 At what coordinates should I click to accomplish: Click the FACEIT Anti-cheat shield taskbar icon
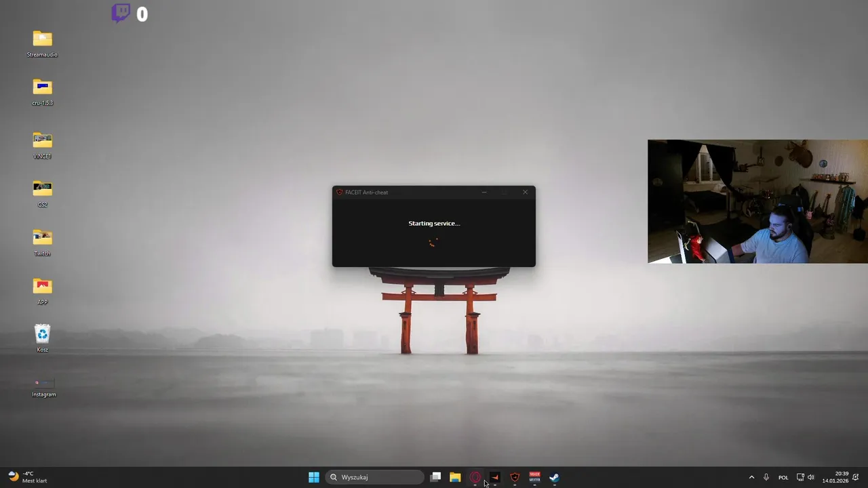coord(515,477)
